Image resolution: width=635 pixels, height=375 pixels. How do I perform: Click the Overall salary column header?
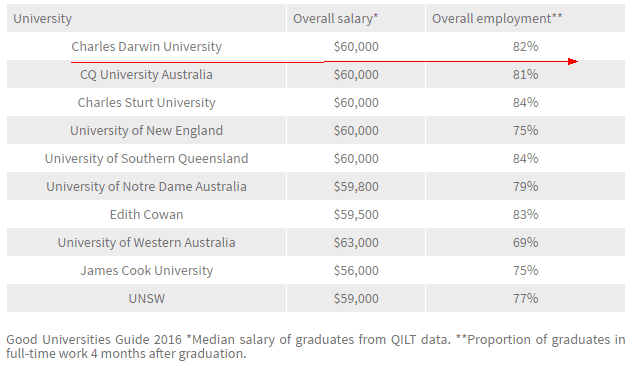pyautogui.click(x=356, y=18)
